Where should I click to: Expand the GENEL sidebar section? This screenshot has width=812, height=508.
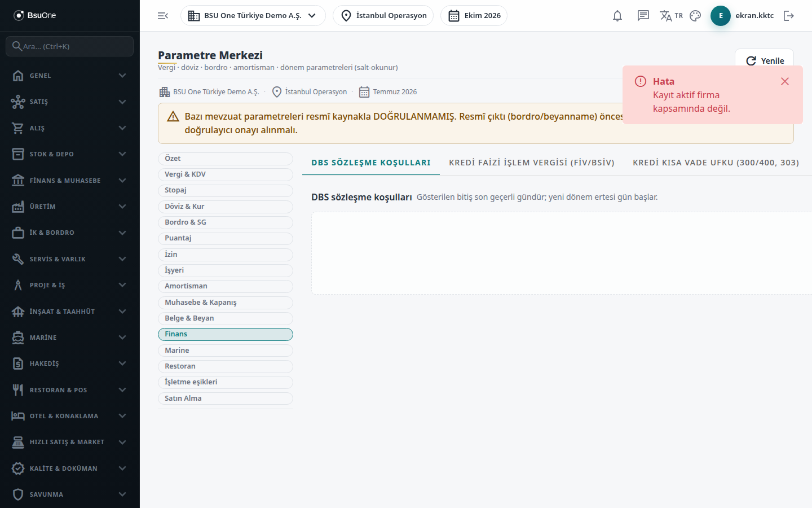coord(70,76)
